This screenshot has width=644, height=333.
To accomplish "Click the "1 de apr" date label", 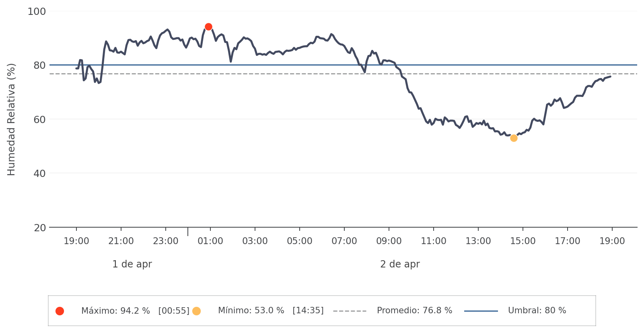I will click(x=132, y=264).
